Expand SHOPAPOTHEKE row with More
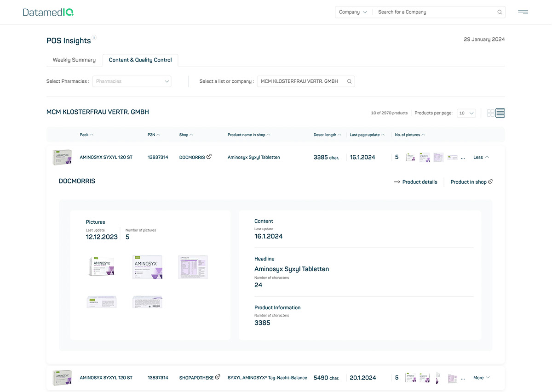This screenshot has height=392, width=552. [482, 378]
